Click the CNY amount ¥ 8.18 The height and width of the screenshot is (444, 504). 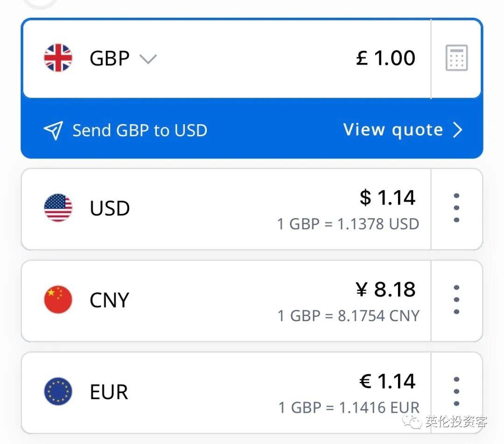pos(385,289)
